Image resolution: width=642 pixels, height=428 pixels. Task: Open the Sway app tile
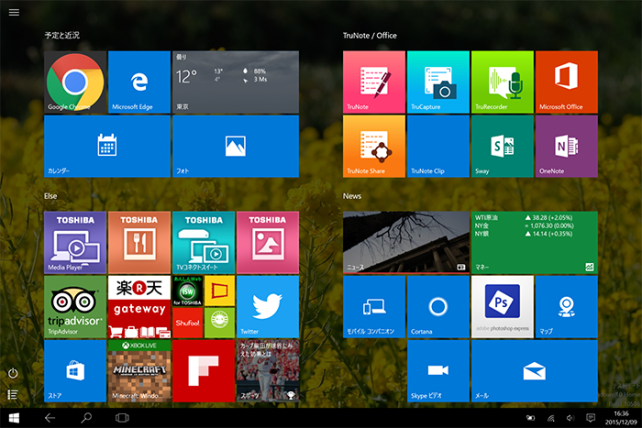[502, 146]
